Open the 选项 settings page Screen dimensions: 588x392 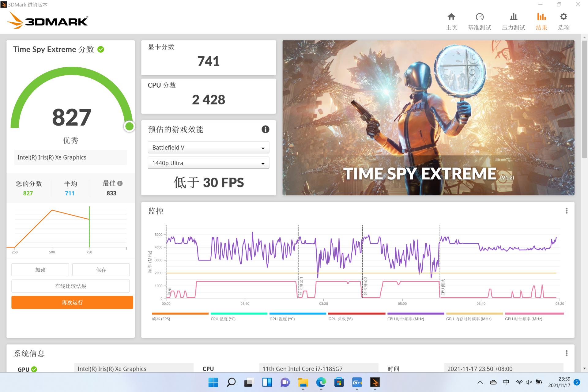tap(564, 21)
